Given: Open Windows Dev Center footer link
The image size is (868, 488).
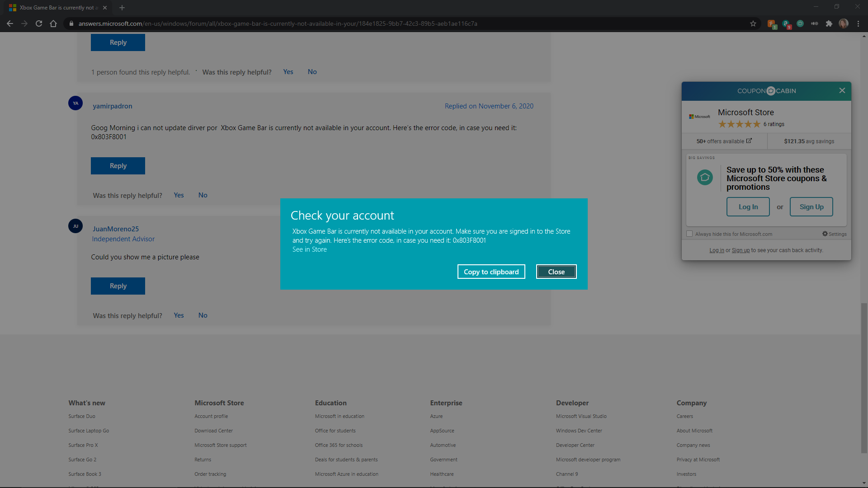Looking at the screenshot, I should [579, 431].
